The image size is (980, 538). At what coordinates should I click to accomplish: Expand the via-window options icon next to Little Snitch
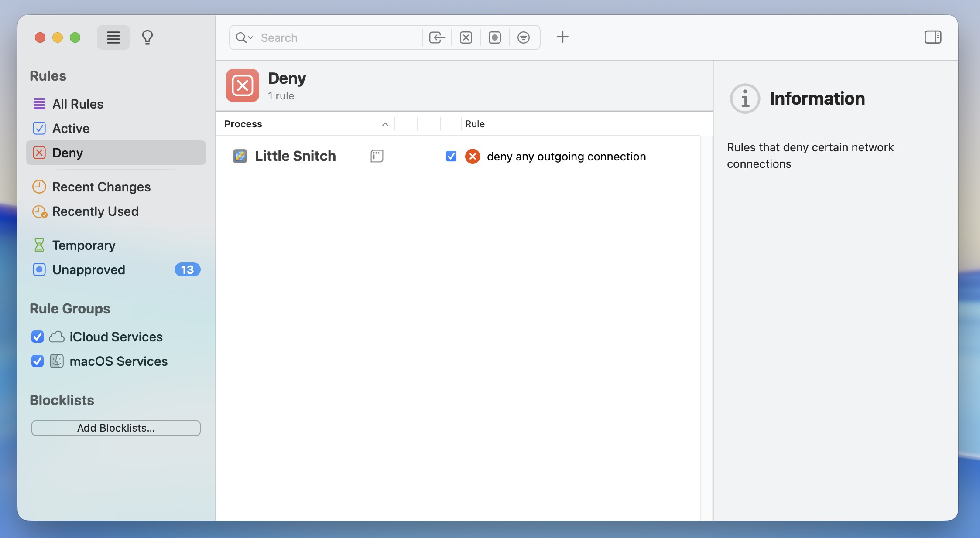click(x=376, y=156)
